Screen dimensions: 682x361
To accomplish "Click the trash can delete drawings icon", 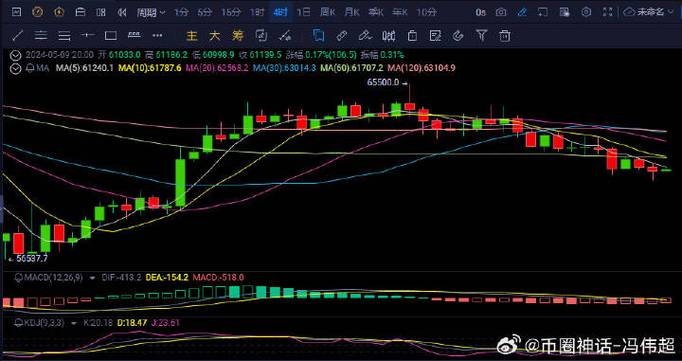I will [x=505, y=35].
